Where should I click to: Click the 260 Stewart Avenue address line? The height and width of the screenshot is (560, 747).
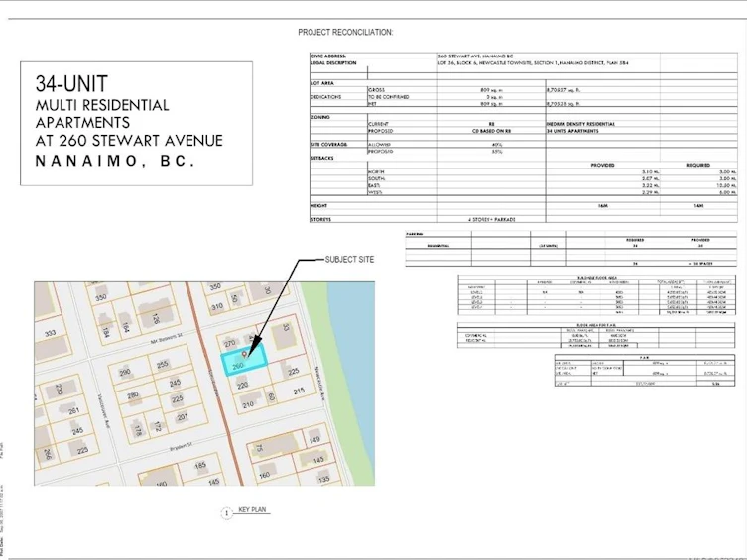coord(129,141)
